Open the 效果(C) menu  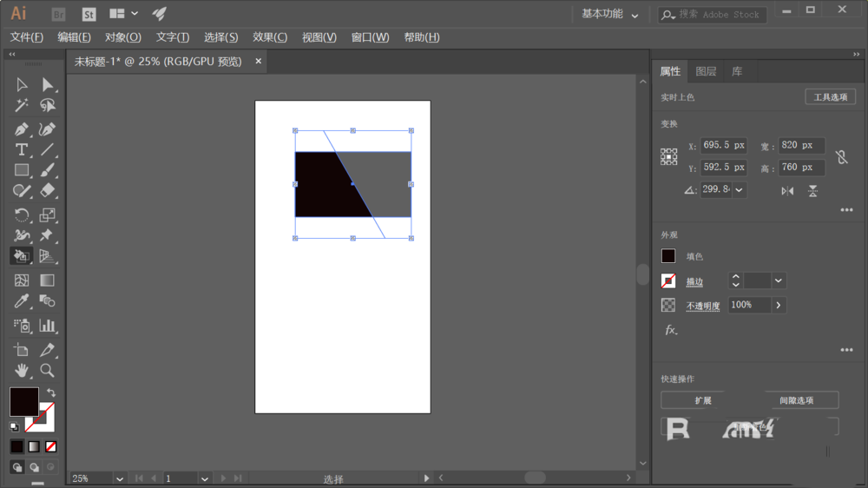[270, 37]
